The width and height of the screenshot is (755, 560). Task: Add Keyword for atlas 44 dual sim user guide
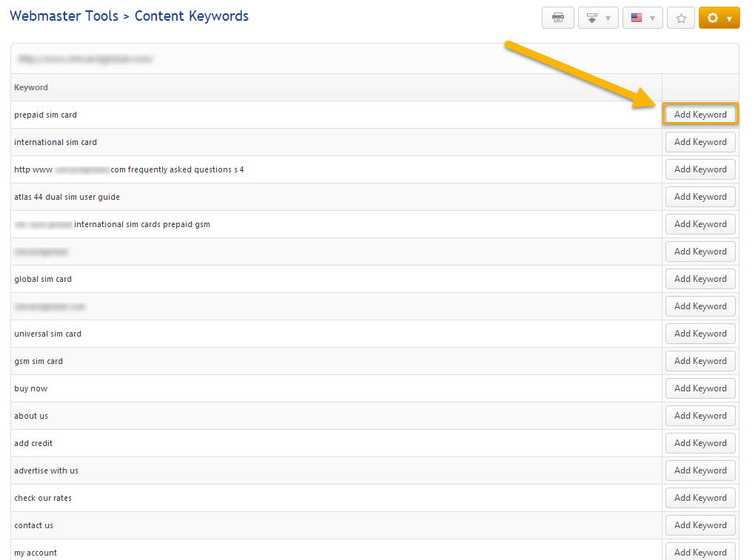[700, 197]
